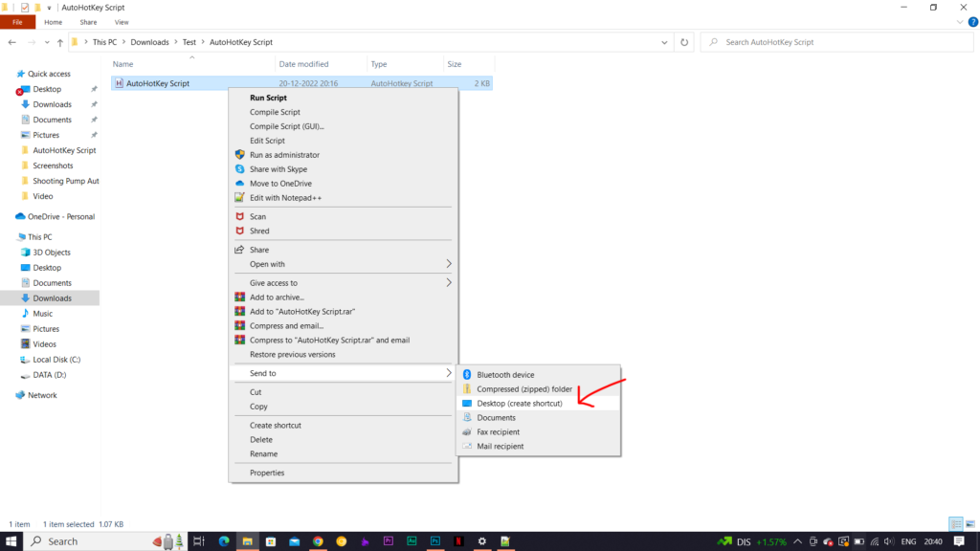Open the notification center on taskbar
Screen dimensions: 980x551
959,541
